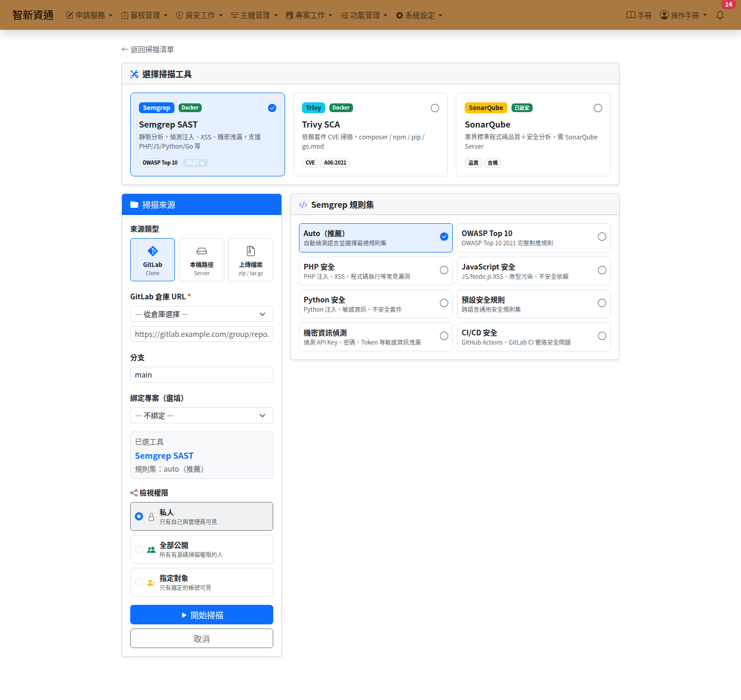Click the pencil icon for 申請服務
Screen dimensions: 741x700
tap(69, 15)
